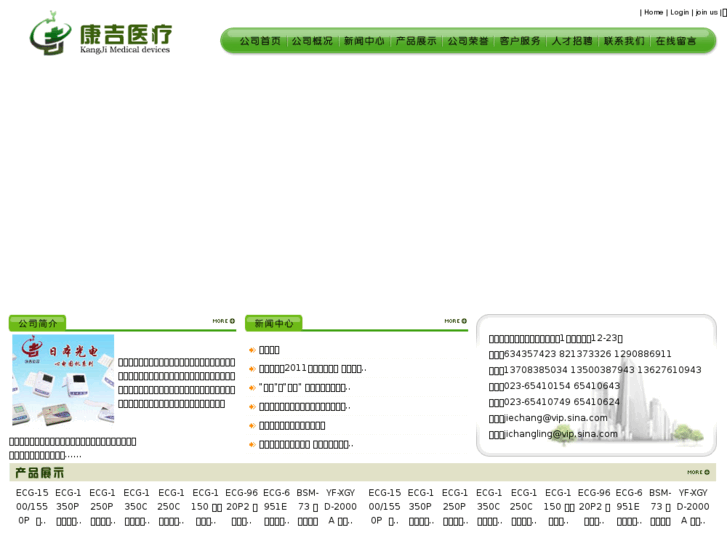
Task: Open 公司荣誉 navigation item
Action: pyautogui.click(x=468, y=41)
